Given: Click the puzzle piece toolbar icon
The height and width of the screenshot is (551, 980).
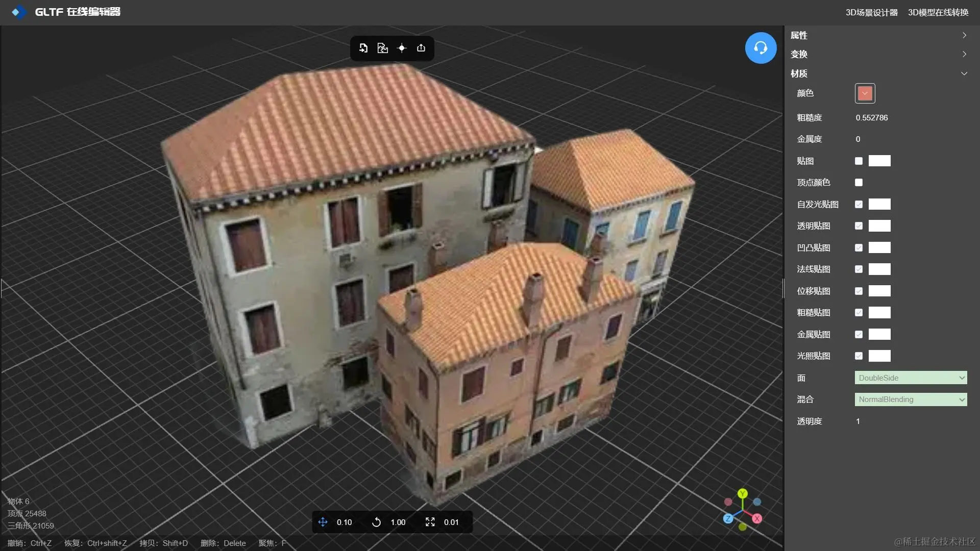Looking at the screenshot, I should (382, 48).
